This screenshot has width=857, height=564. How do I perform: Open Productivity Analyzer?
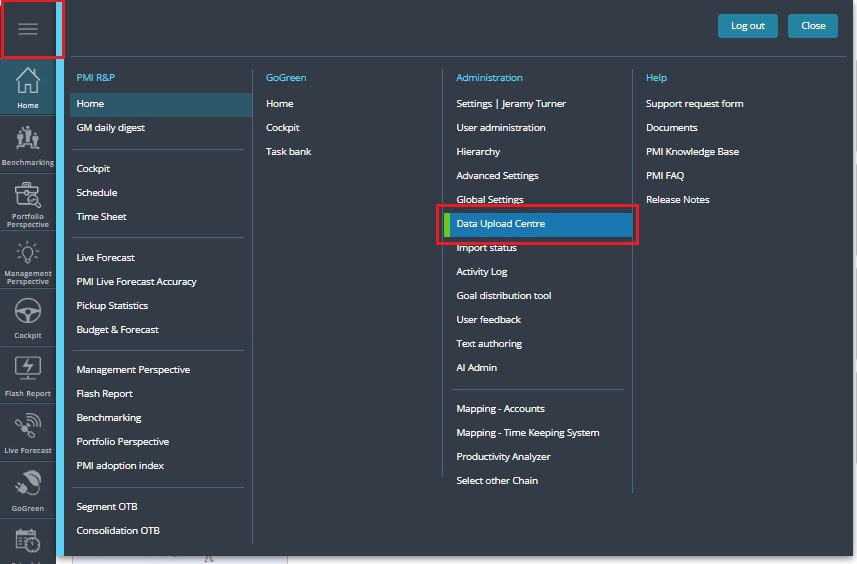[x=503, y=457]
